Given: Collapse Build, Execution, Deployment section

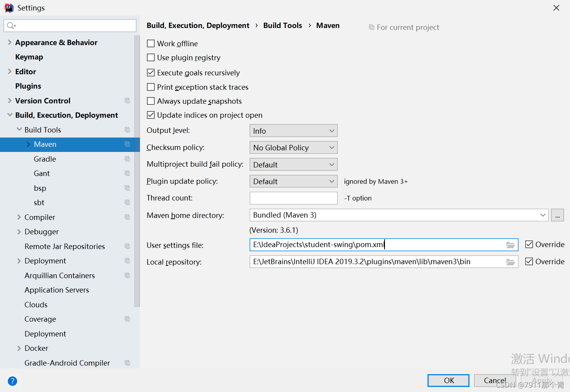Looking at the screenshot, I should tap(10, 115).
